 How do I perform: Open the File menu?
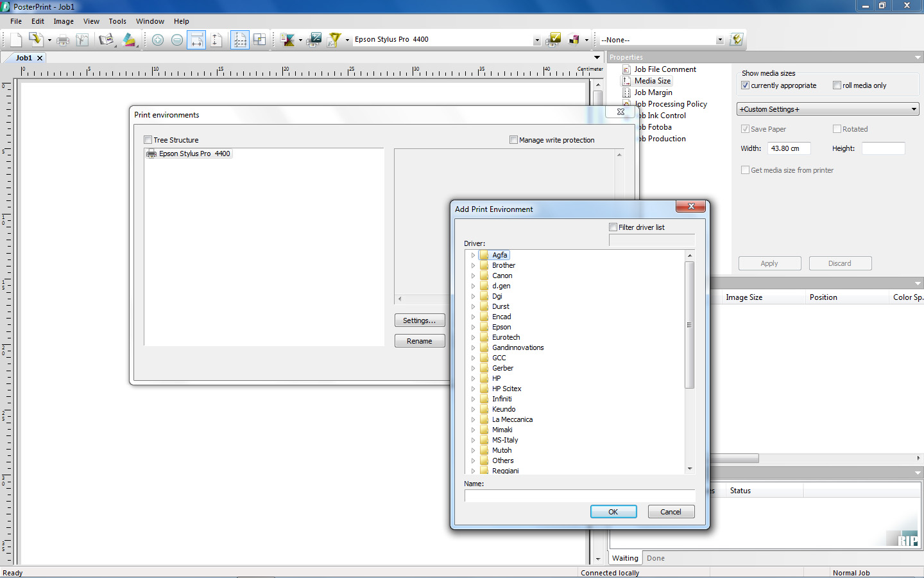click(x=16, y=21)
